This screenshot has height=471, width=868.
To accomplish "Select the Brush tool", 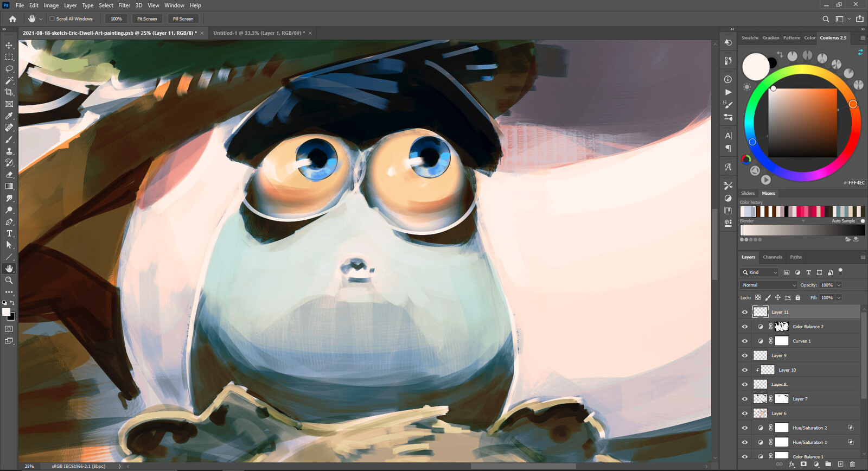I will coord(9,139).
